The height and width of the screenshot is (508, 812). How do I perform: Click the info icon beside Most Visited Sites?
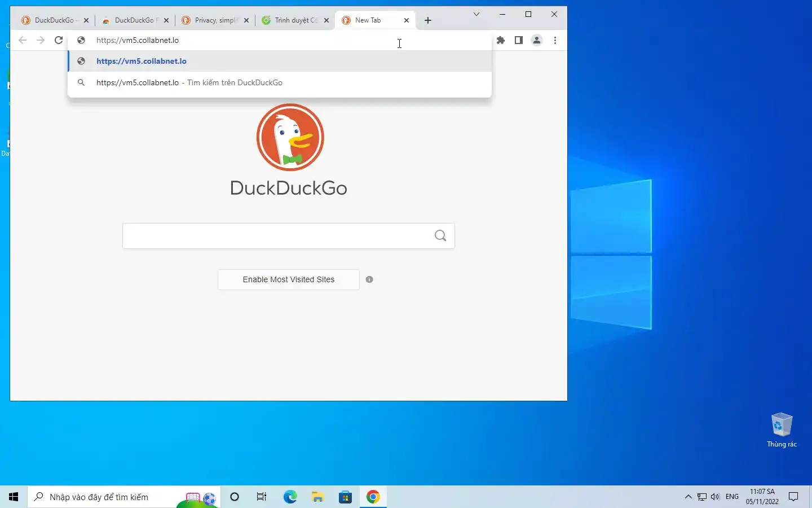pyautogui.click(x=369, y=279)
